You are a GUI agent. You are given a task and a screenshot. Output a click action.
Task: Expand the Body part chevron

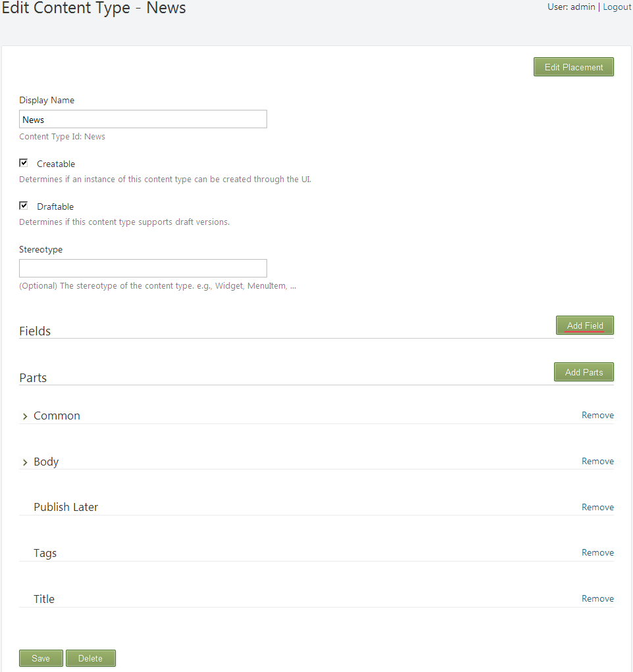point(25,462)
